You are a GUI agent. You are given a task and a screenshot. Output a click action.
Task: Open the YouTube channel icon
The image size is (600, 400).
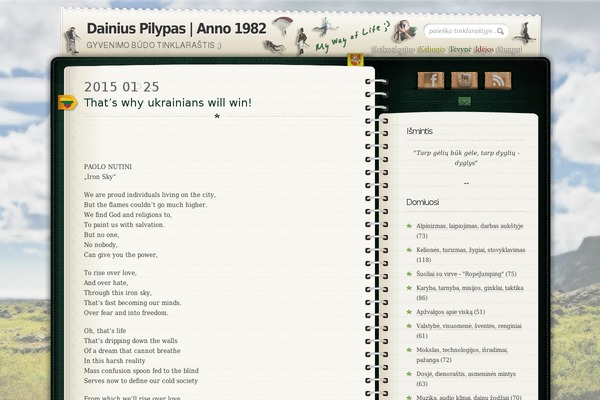pos(464,80)
